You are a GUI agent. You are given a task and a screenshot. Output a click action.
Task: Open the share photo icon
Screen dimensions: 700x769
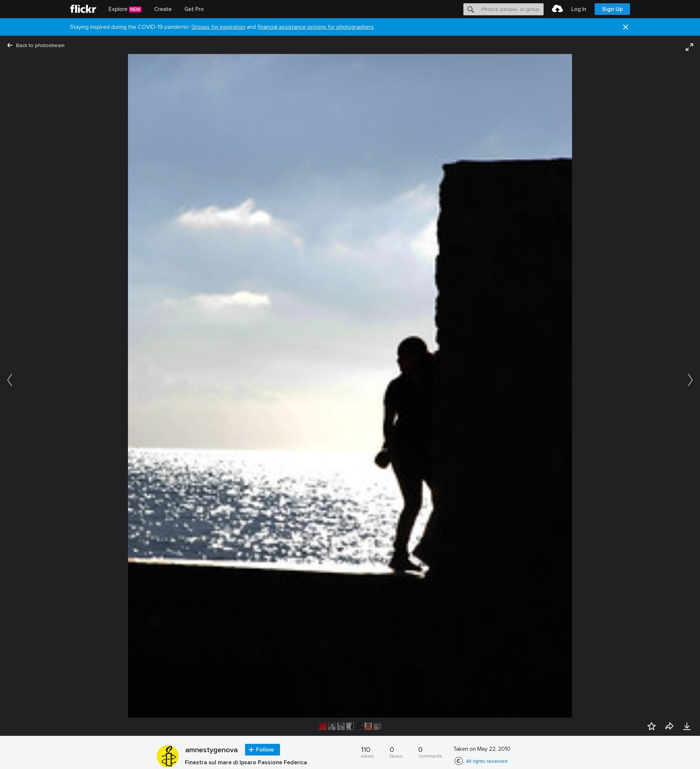tap(669, 726)
